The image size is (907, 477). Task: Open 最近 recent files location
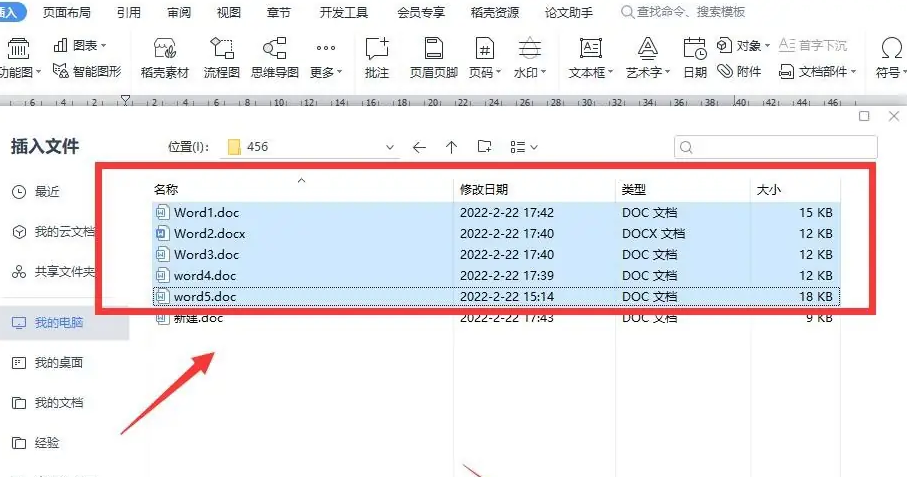point(36,191)
